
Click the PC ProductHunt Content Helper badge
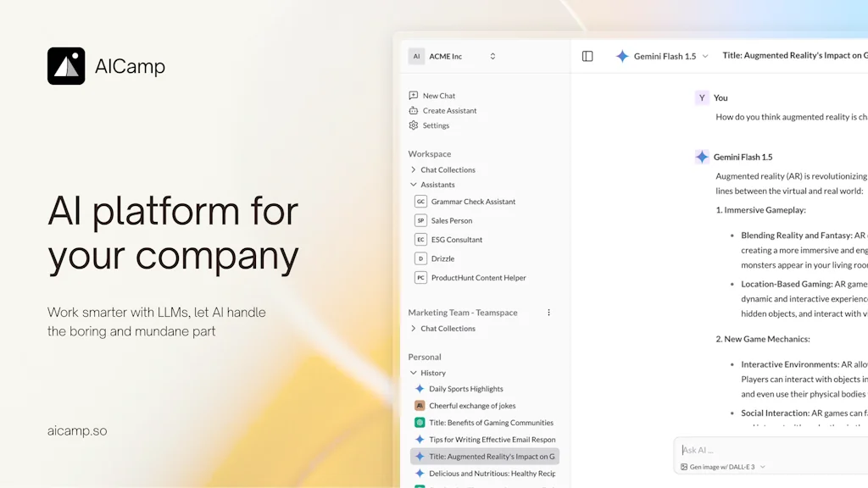tap(420, 277)
